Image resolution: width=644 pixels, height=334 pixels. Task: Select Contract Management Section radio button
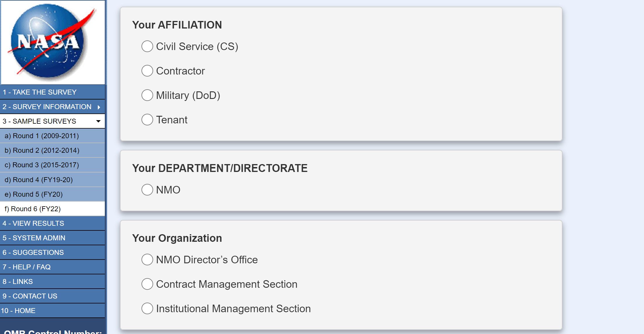(147, 284)
